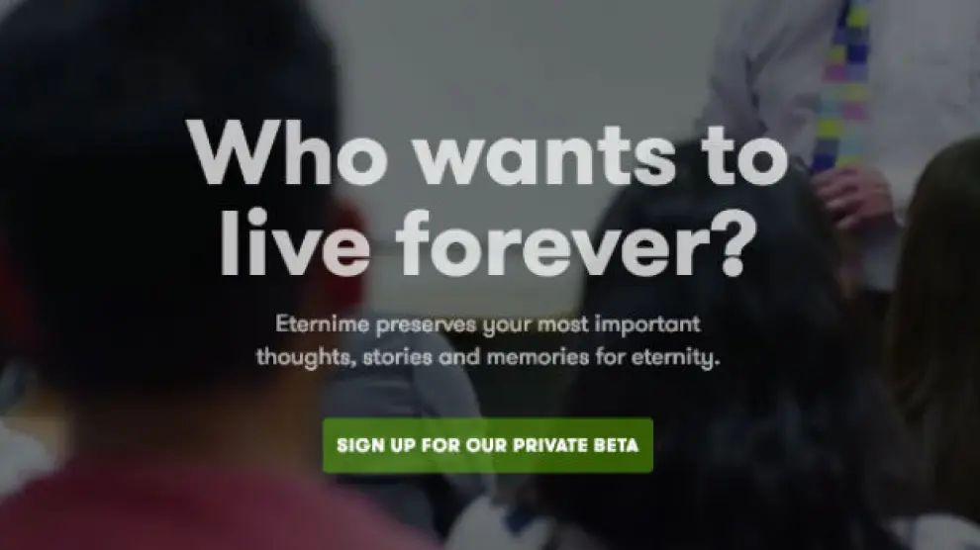The width and height of the screenshot is (980, 550).
Task: Click the word "preserves" in the tagline
Action: point(427,325)
